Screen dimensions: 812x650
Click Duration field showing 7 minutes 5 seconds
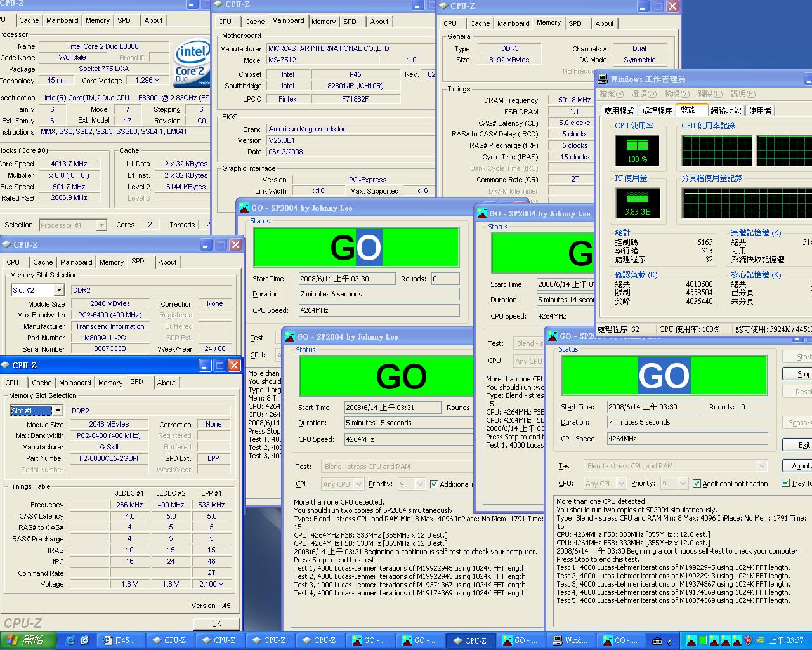point(687,422)
